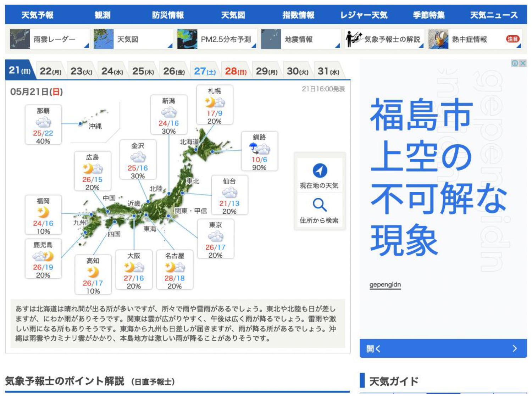Click Fukuoka's clear night moon icon

point(43,212)
